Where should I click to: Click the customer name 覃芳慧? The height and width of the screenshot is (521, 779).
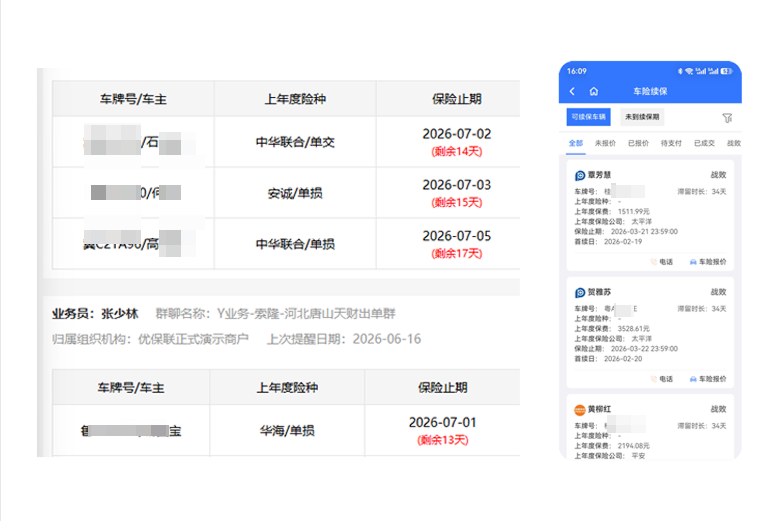(x=600, y=175)
